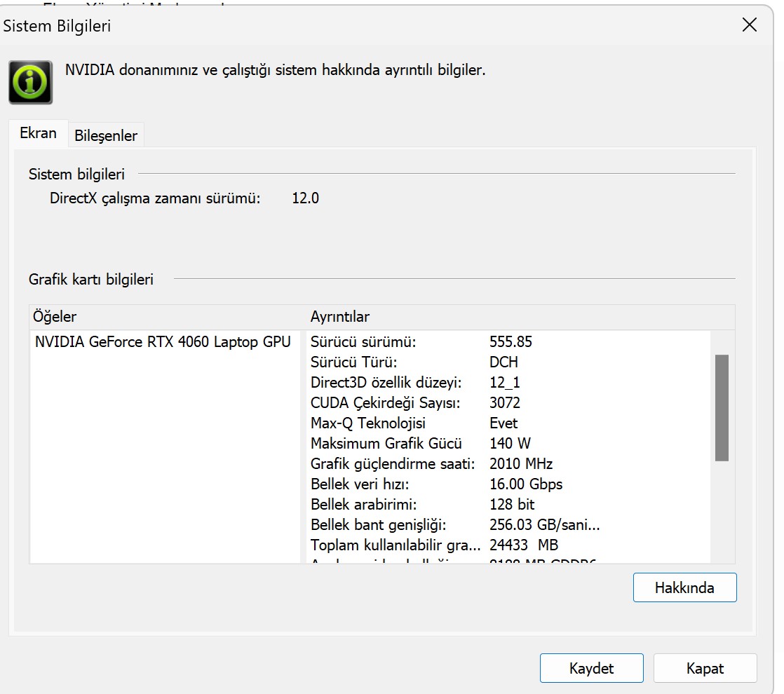Save system info with Kaydet
Screen dimensions: 784x694
[x=591, y=668]
